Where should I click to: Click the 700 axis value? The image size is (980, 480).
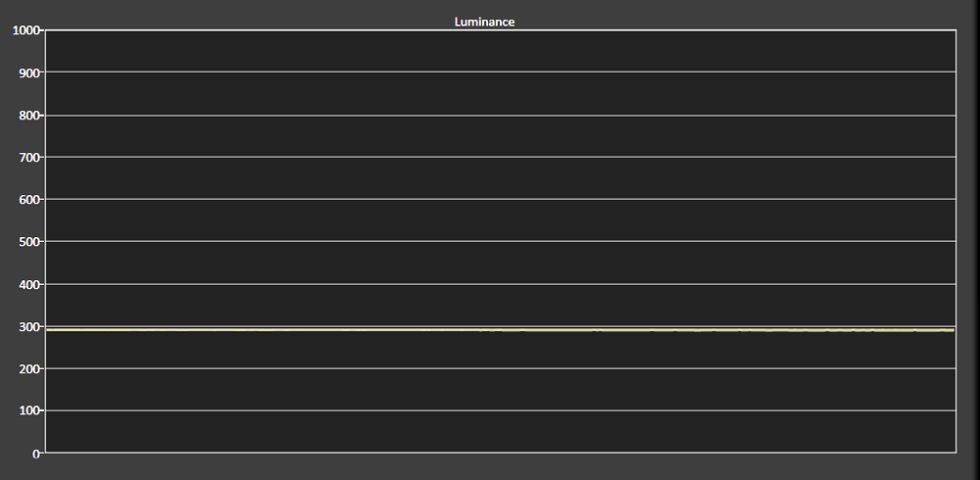29,158
